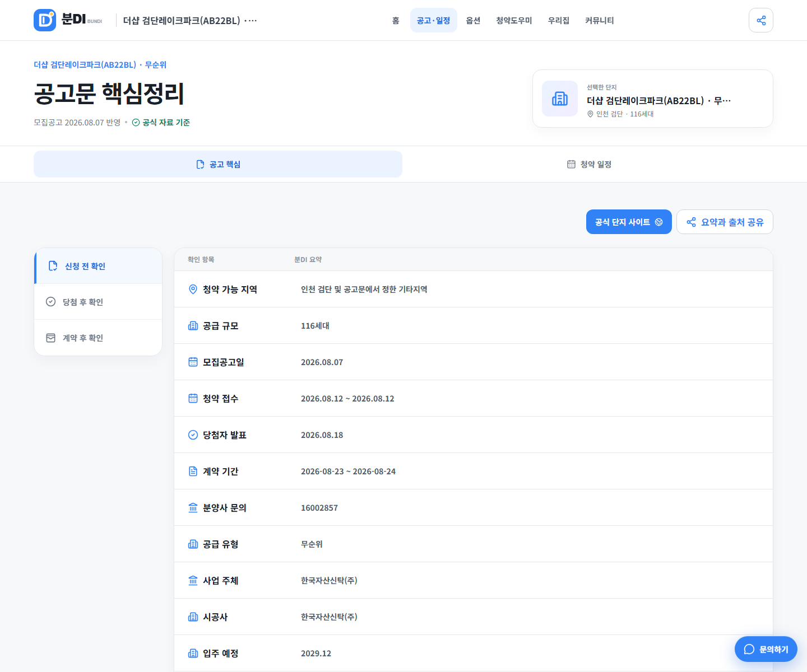Click value 2029.12 in 입주 예정 row

[x=316, y=653]
